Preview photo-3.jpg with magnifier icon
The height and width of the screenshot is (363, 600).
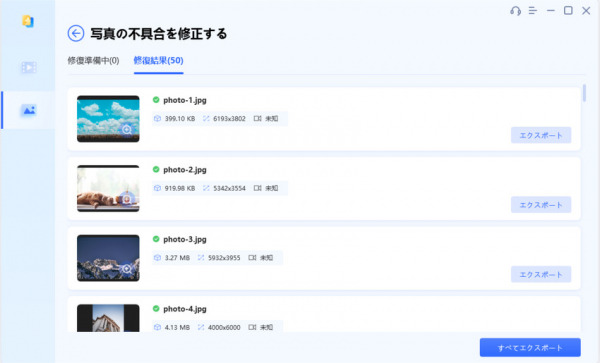(x=127, y=269)
